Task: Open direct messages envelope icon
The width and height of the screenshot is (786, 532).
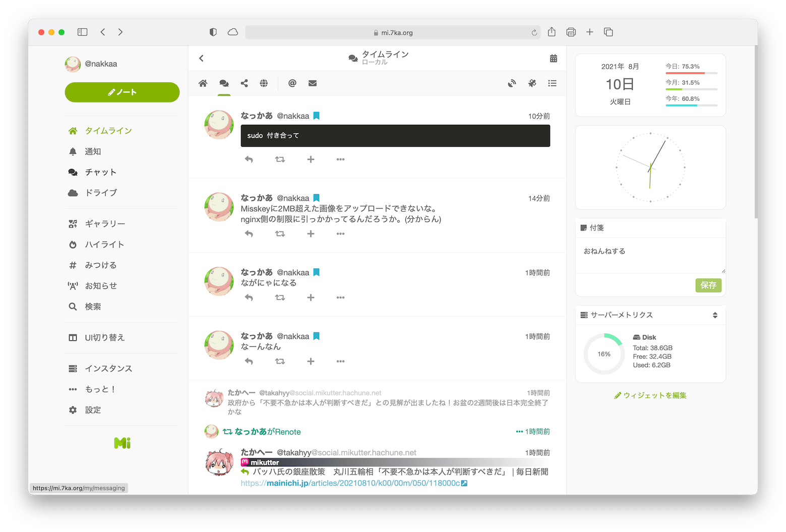Action: [313, 83]
